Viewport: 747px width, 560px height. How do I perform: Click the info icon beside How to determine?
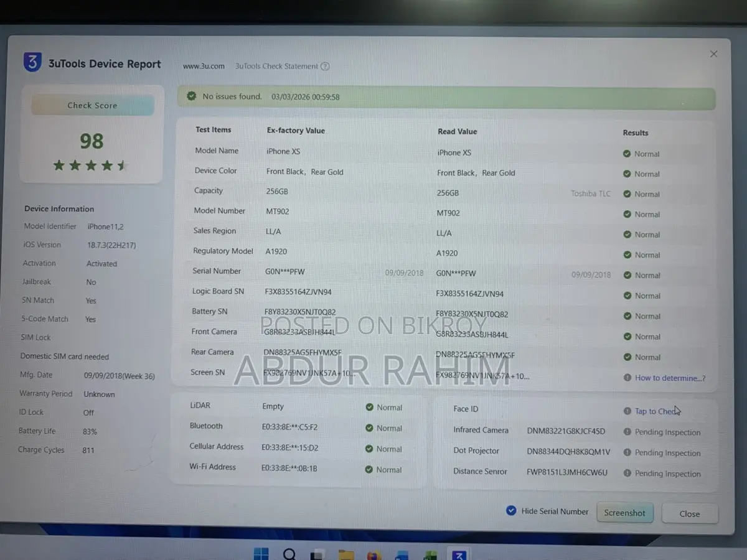(x=627, y=378)
